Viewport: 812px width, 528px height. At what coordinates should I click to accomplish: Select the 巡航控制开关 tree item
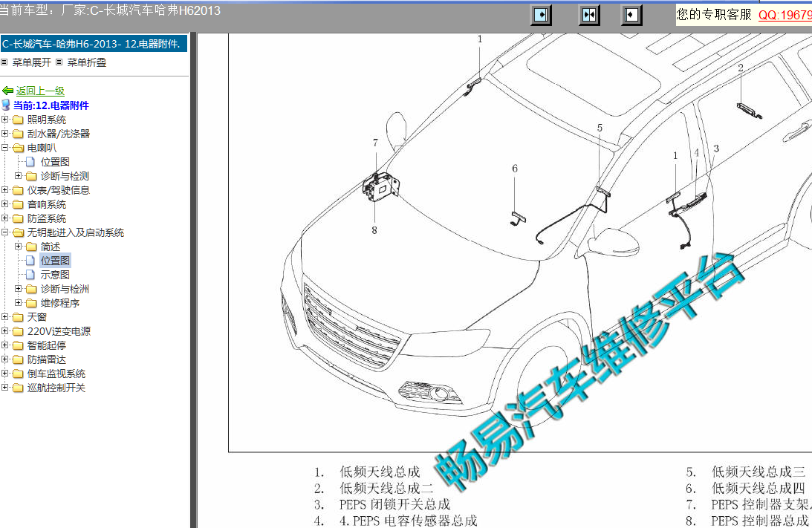coord(56,388)
